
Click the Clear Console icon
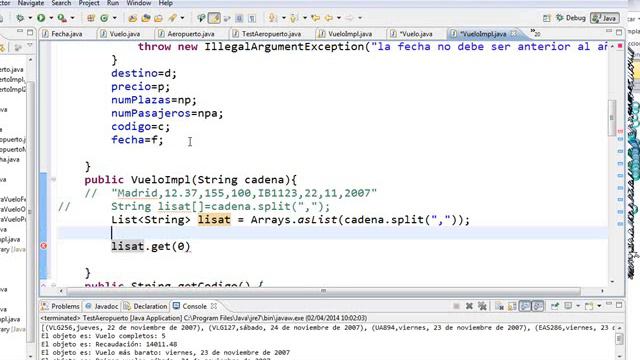click(x=499, y=306)
